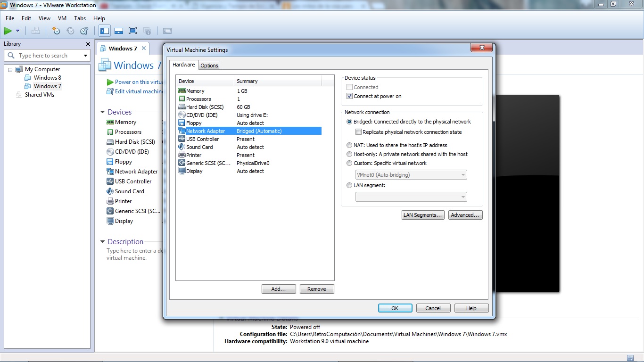
Task: Click the Floppy icon in Devices panel
Action: pos(110,162)
